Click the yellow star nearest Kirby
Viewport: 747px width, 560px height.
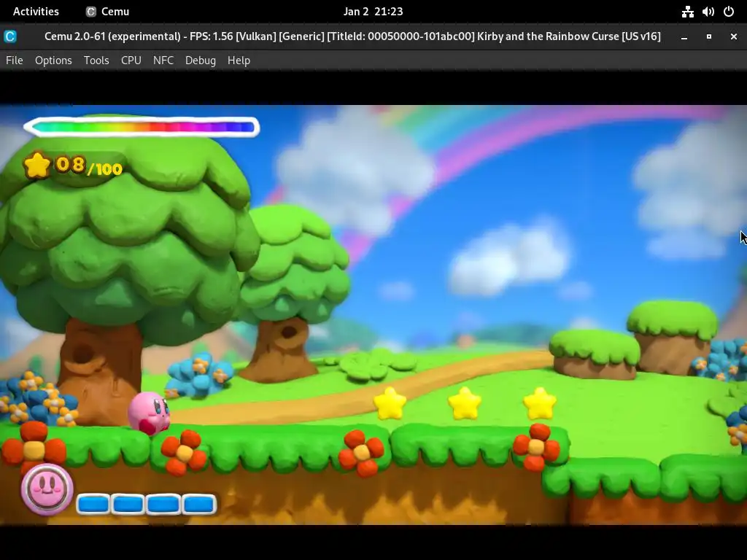coord(390,403)
